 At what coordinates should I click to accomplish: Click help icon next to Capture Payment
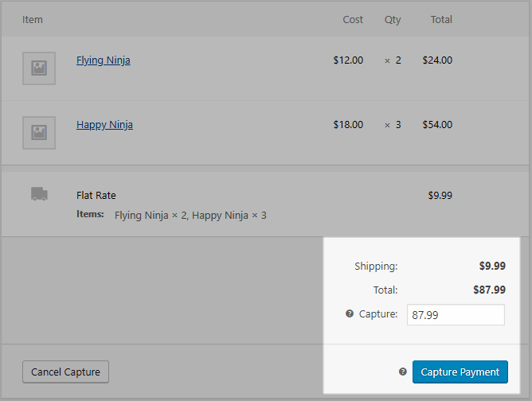point(403,372)
